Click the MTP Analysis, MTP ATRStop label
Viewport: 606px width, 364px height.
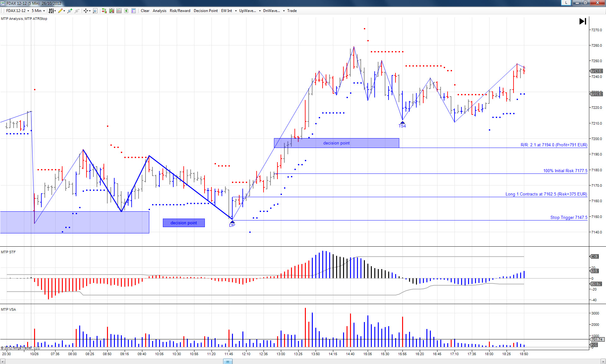coord(24,19)
